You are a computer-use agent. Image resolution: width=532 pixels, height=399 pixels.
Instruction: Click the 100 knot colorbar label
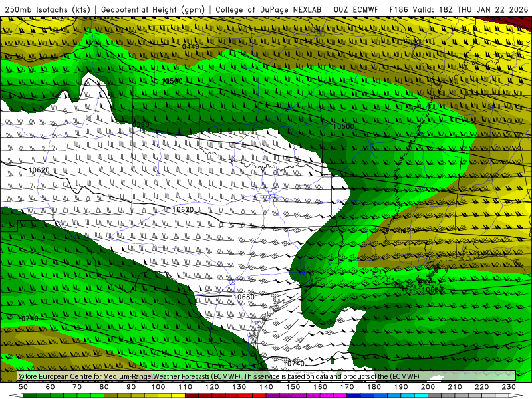coord(158,387)
